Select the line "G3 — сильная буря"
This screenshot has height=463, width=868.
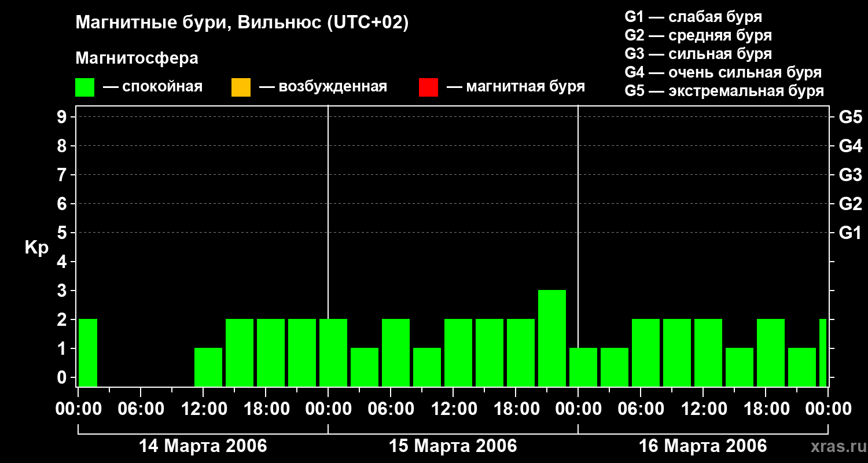(x=698, y=54)
